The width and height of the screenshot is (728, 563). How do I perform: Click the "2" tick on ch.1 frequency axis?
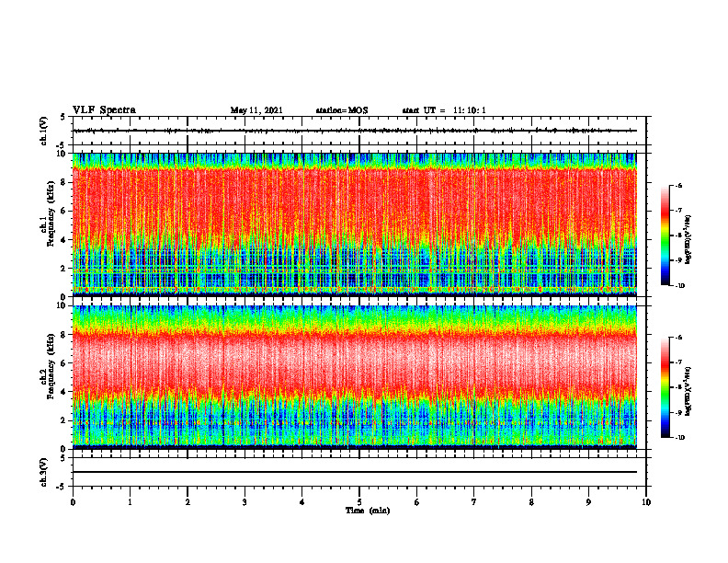coord(64,268)
